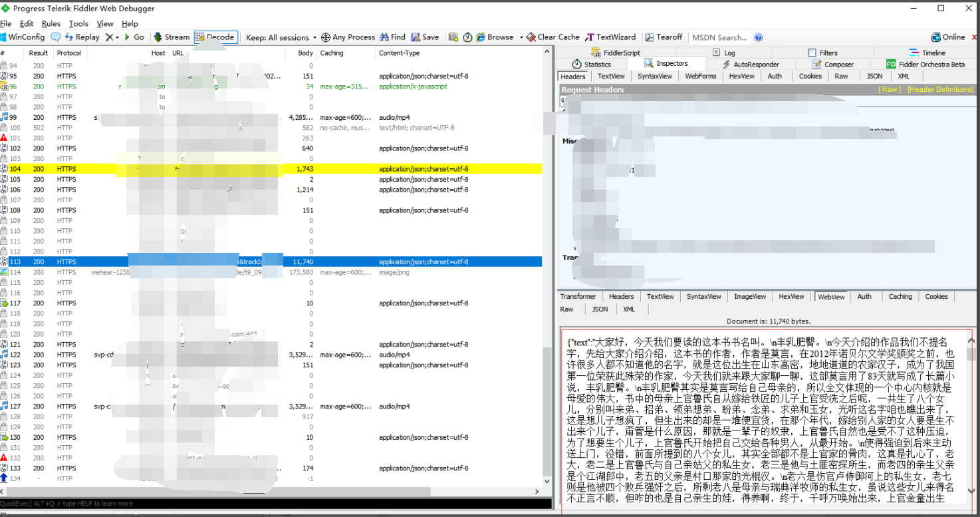Click the stopwatch timer toolbar icon
This screenshot has width=980, height=517.
[x=467, y=37]
